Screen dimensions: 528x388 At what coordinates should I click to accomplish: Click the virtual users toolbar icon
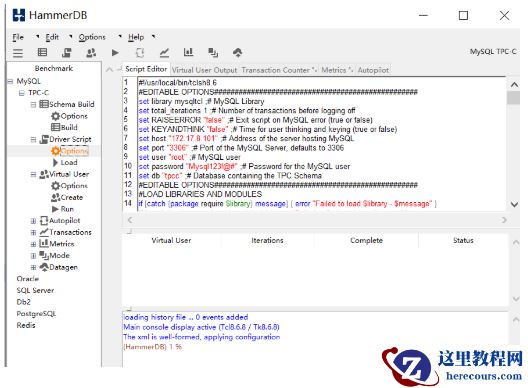tap(91, 53)
